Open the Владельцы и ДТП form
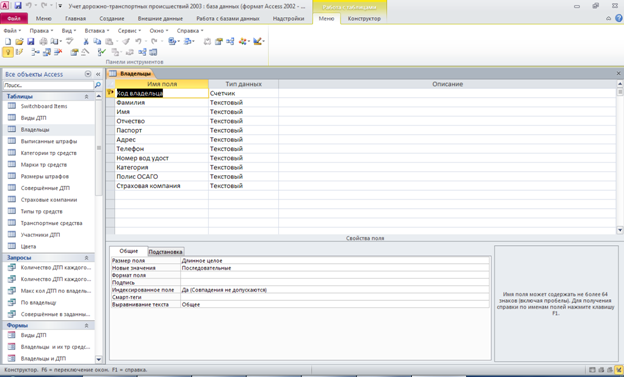This screenshot has width=624, height=377. [43, 358]
